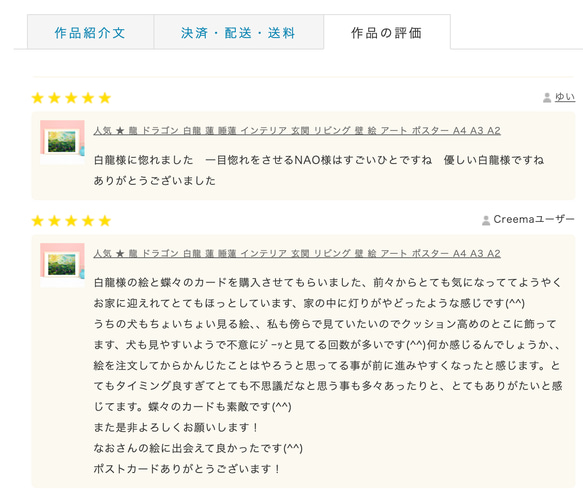The height and width of the screenshot is (496, 583).
Task: Click avatar icon beside Creemaユーザー
Action: pos(486,220)
